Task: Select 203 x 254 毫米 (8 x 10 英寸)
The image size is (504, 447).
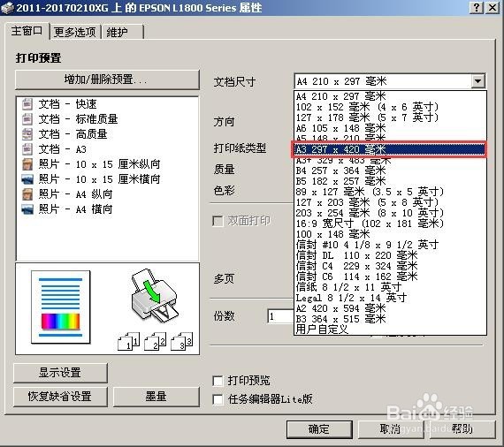Action: click(x=390, y=213)
